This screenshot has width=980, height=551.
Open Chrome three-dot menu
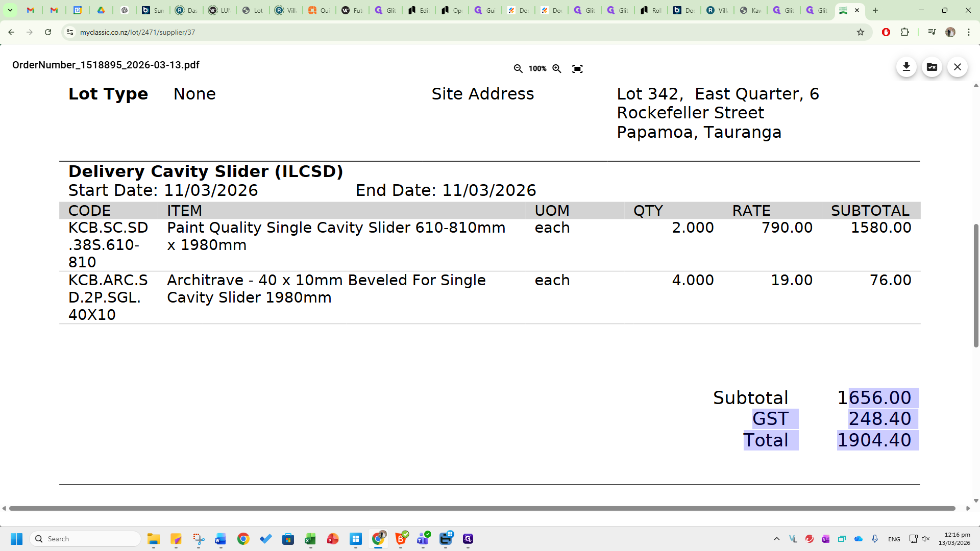969,32
